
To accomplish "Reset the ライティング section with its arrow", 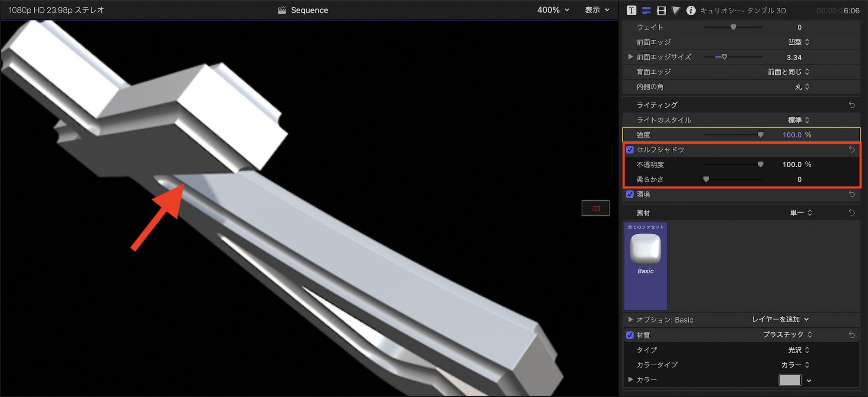I will pyautogui.click(x=852, y=105).
